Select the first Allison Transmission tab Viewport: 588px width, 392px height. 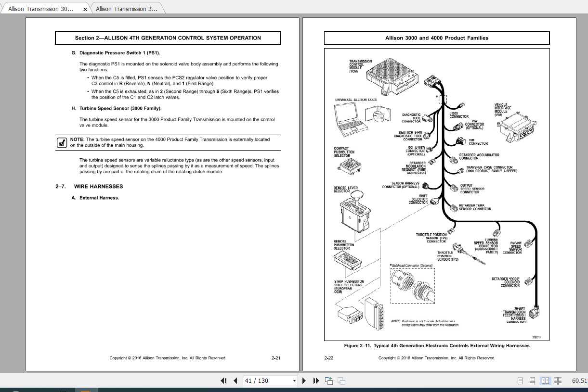click(x=41, y=9)
